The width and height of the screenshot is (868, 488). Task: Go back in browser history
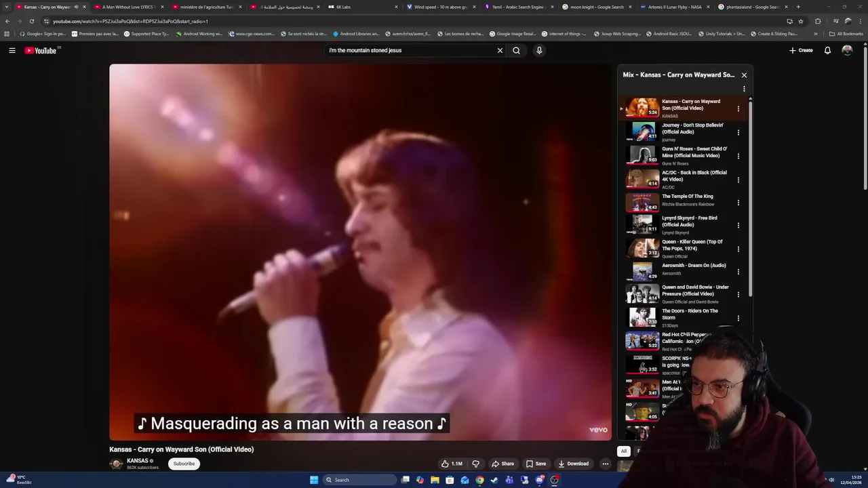click(7, 21)
